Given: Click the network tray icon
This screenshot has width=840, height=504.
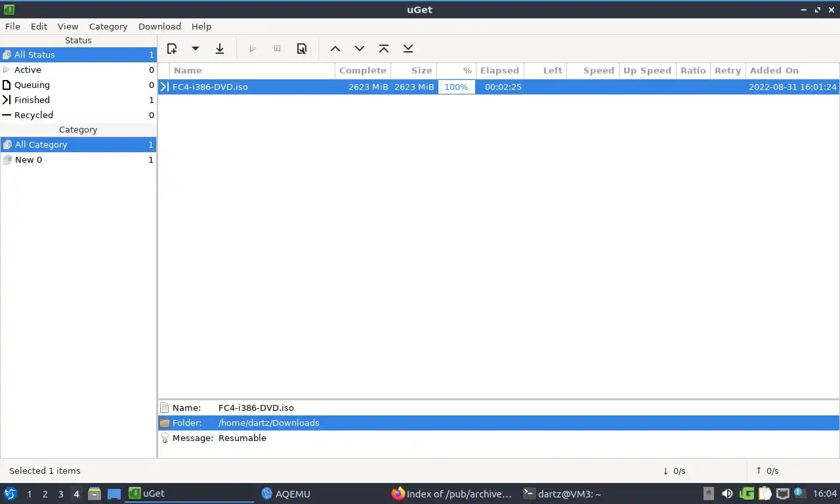Looking at the screenshot, I should coord(783,493).
